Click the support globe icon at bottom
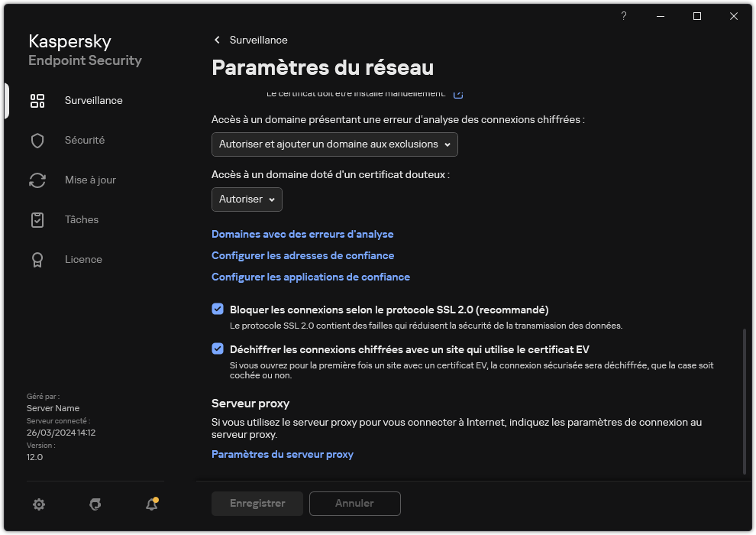 (x=95, y=504)
